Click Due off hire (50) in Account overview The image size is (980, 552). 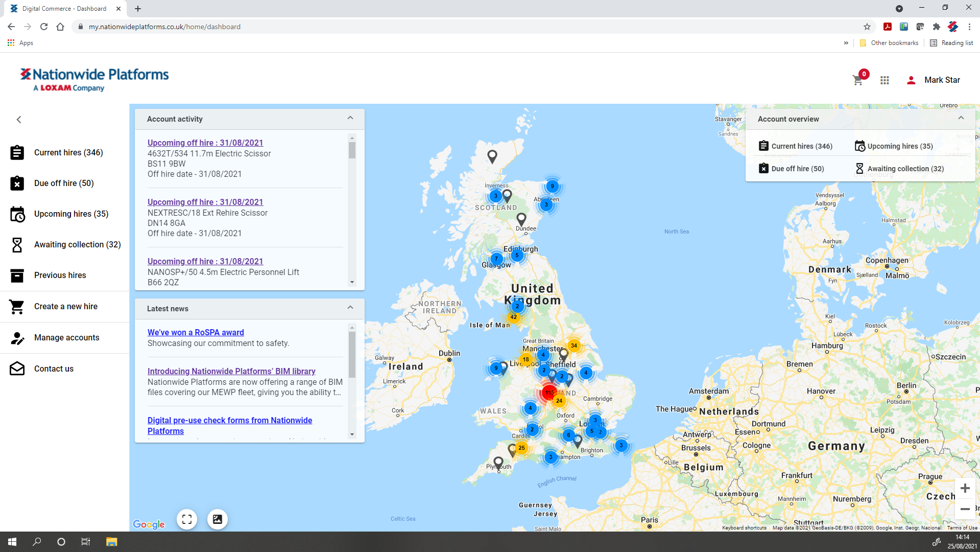[791, 169]
